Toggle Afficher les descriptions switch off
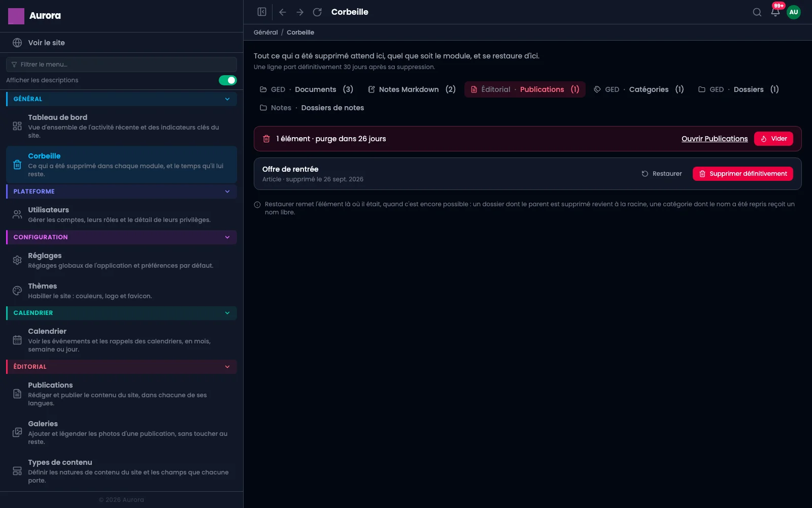The width and height of the screenshot is (812, 508). 228,80
